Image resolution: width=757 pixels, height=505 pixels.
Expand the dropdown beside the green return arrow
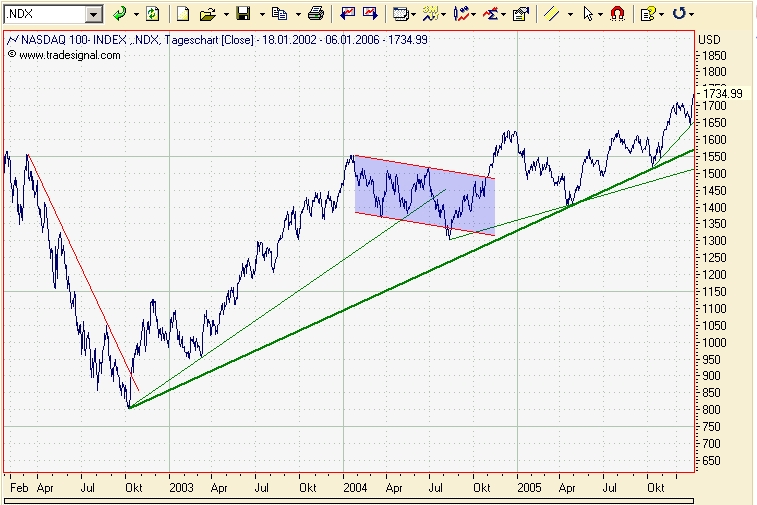[136, 14]
